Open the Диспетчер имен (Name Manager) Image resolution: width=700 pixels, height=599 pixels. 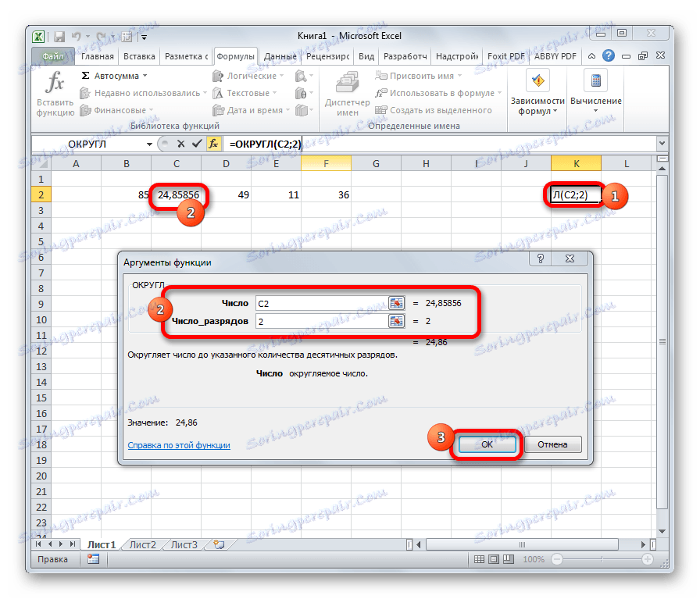(346, 88)
